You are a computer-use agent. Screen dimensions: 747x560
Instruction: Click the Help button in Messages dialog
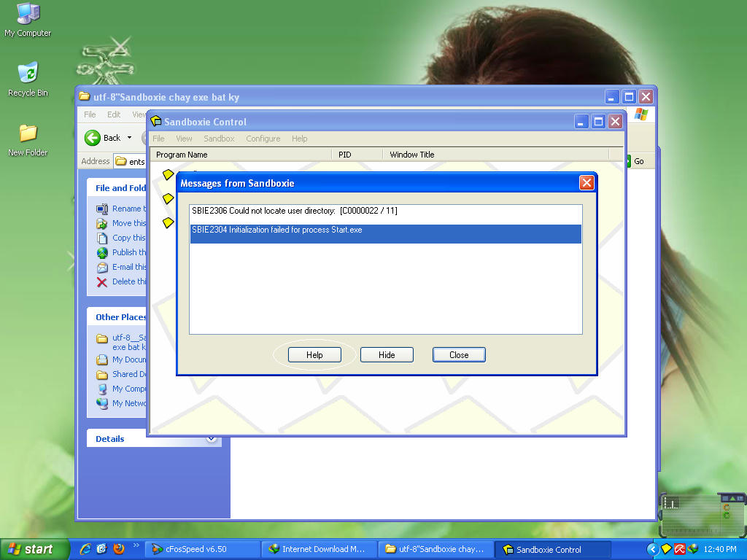click(314, 355)
